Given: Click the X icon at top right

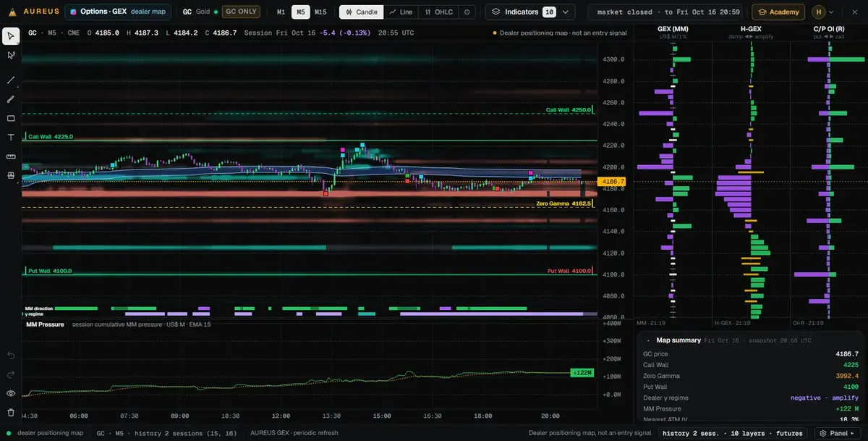Looking at the screenshot, I should coord(854,12).
